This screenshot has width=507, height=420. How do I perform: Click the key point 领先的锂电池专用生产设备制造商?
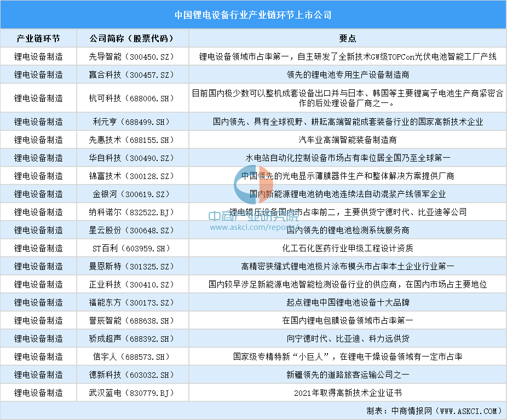pos(348,74)
